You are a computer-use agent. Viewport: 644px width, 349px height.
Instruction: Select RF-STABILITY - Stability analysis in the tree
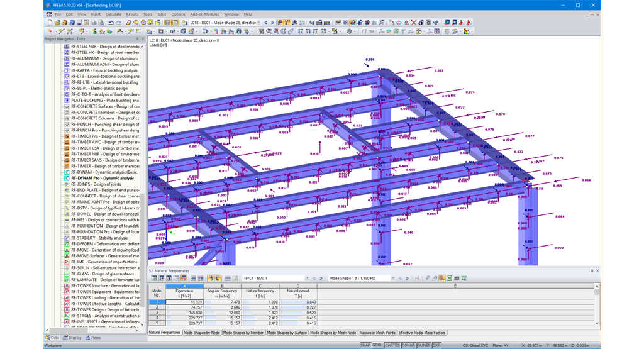click(x=99, y=238)
